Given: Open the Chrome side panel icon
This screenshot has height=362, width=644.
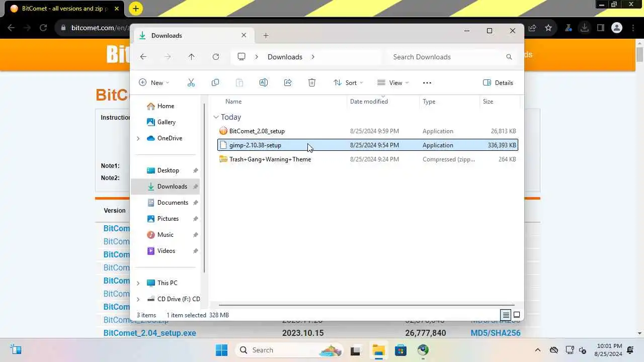Looking at the screenshot, I should pyautogui.click(x=601, y=28).
